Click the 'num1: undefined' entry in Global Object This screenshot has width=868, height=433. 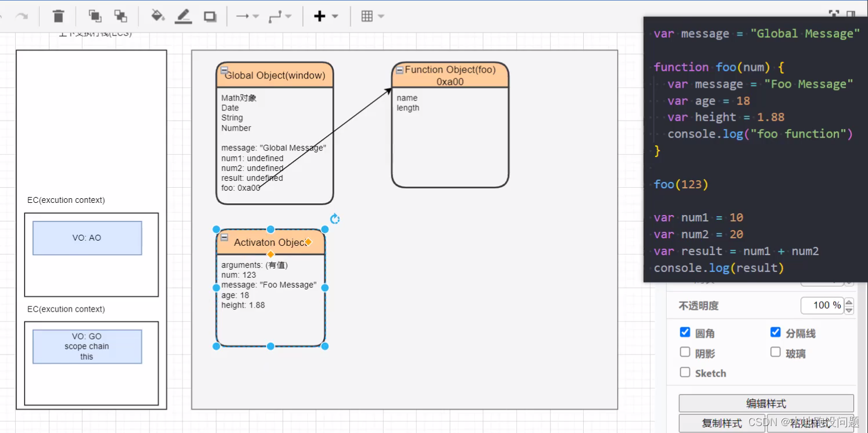coord(252,158)
